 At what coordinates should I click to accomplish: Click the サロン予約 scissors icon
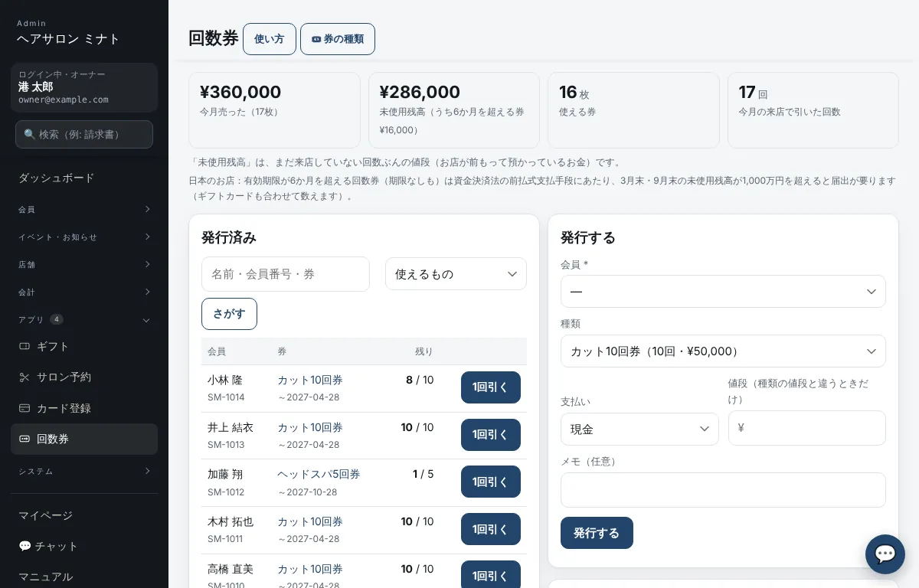pyautogui.click(x=25, y=377)
